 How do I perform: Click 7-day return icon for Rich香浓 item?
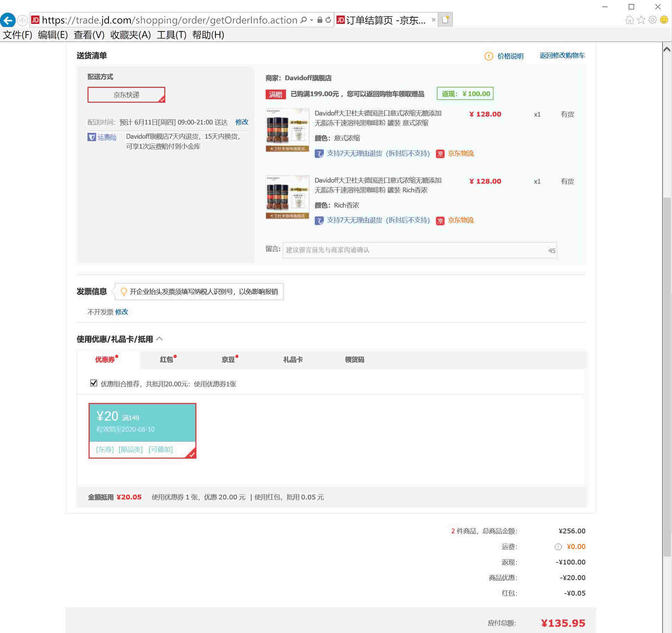coord(319,220)
